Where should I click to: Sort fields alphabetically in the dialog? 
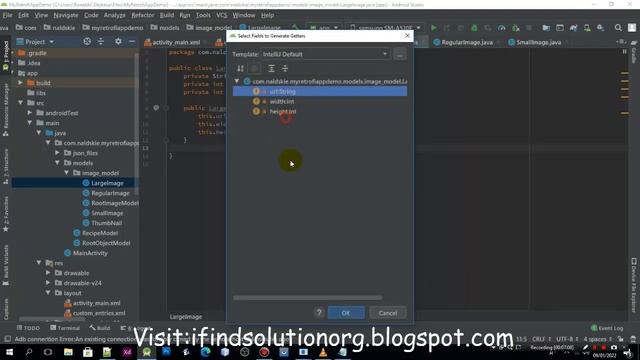coord(240,68)
